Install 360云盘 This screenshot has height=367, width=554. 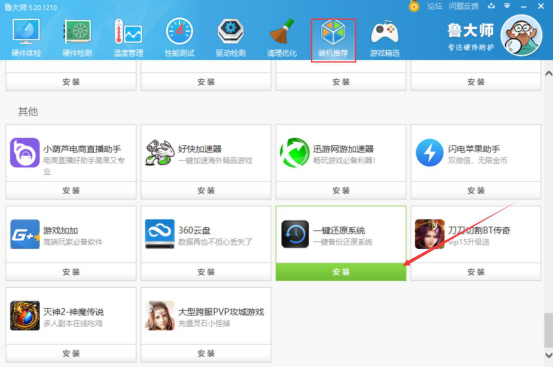[206, 272]
